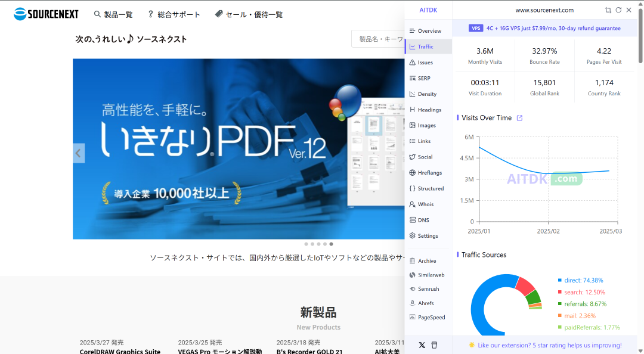Toggle the paidReferrals legend entry
Screen dimensions: 644x354
tap(589, 327)
